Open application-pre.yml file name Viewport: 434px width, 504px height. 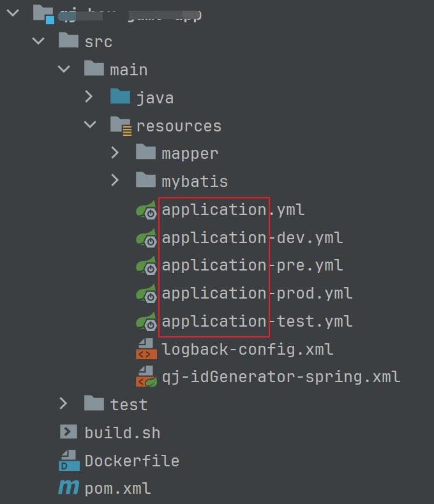tap(252, 265)
